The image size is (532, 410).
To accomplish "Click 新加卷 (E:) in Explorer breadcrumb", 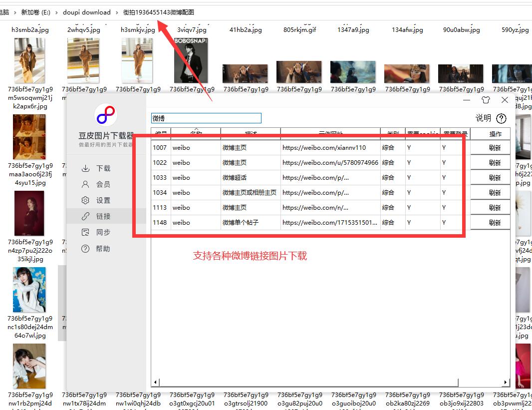I will coord(35,12).
